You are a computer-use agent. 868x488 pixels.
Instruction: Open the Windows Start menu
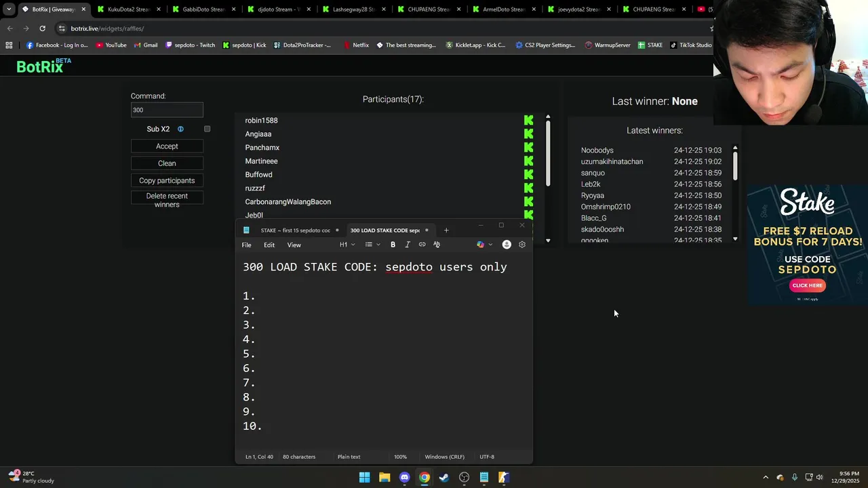[364, 477]
